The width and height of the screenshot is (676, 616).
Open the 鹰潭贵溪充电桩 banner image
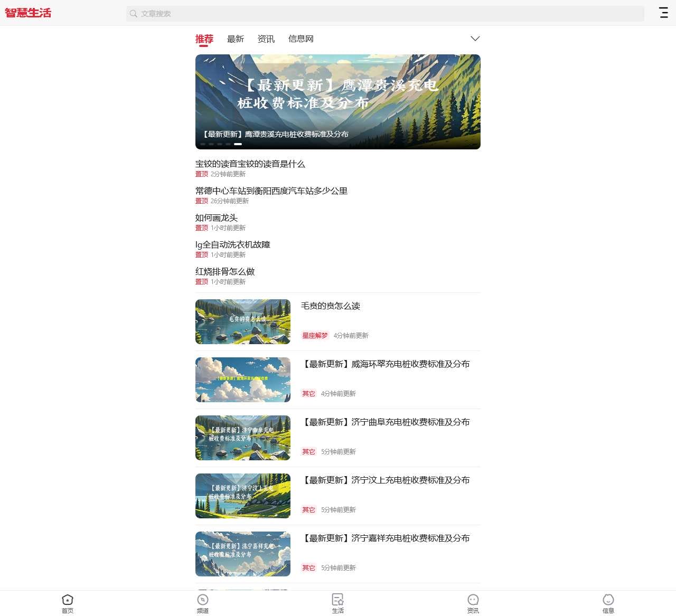coord(338,102)
